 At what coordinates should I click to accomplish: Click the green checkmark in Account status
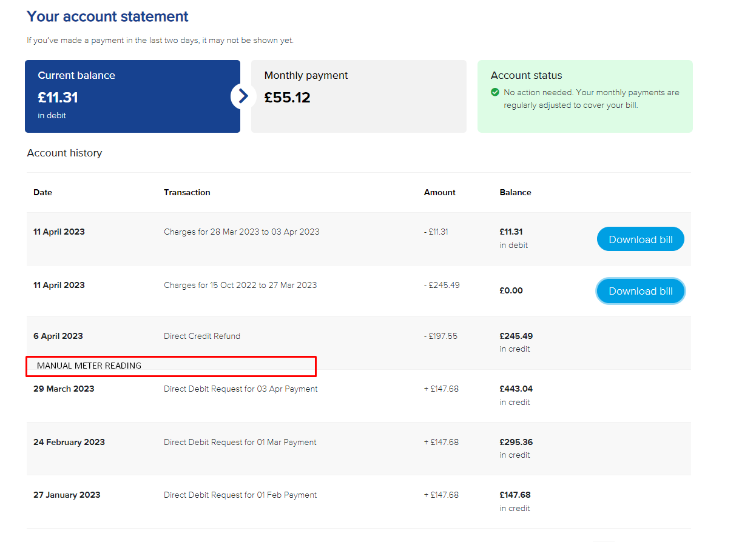(x=495, y=92)
